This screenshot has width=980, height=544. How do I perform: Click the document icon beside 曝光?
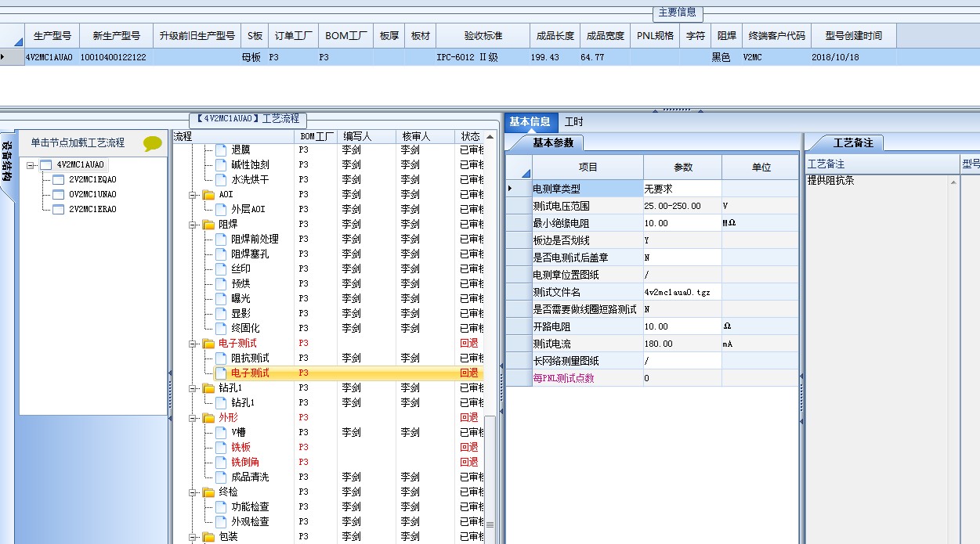221,298
